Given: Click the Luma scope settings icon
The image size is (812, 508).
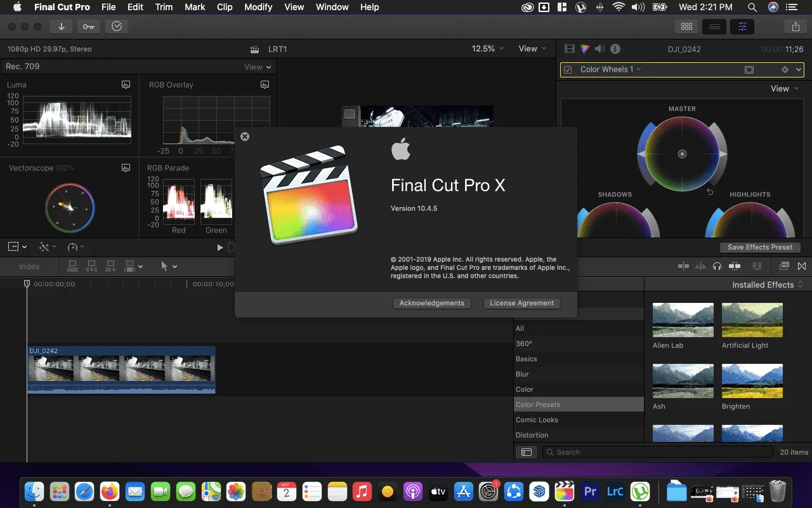Looking at the screenshot, I should [x=126, y=84].
